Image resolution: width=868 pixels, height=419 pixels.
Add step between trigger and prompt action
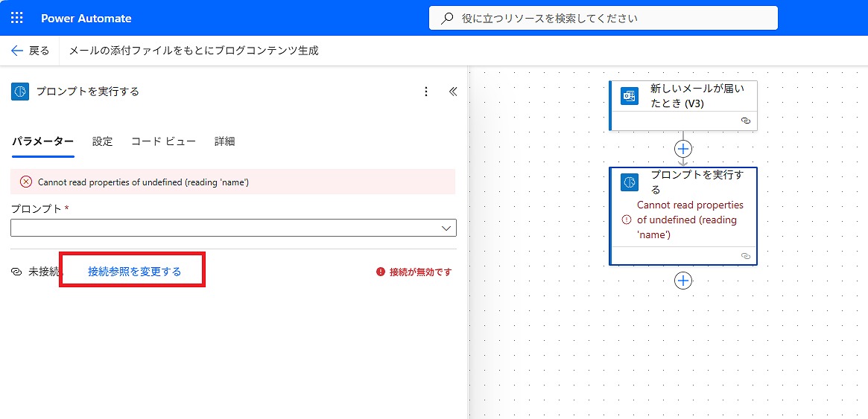(x=683, y=149)
